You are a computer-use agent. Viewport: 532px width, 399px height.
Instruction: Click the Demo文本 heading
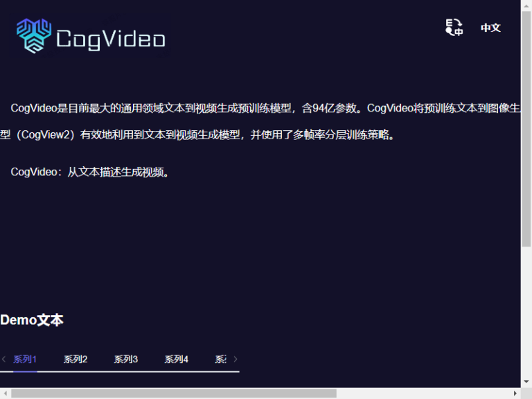point(32,320)
